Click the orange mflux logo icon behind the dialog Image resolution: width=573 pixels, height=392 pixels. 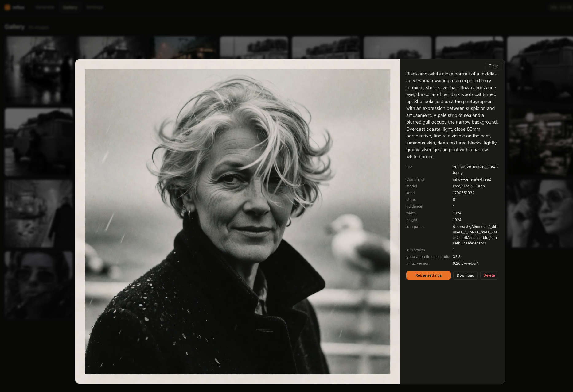point(7,7)
